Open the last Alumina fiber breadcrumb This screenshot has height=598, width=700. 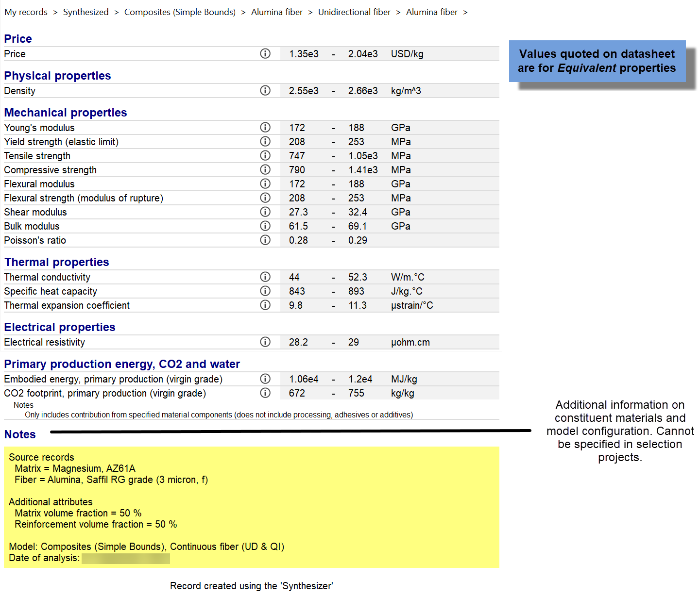pyautogui.click(x=432, y=12)
